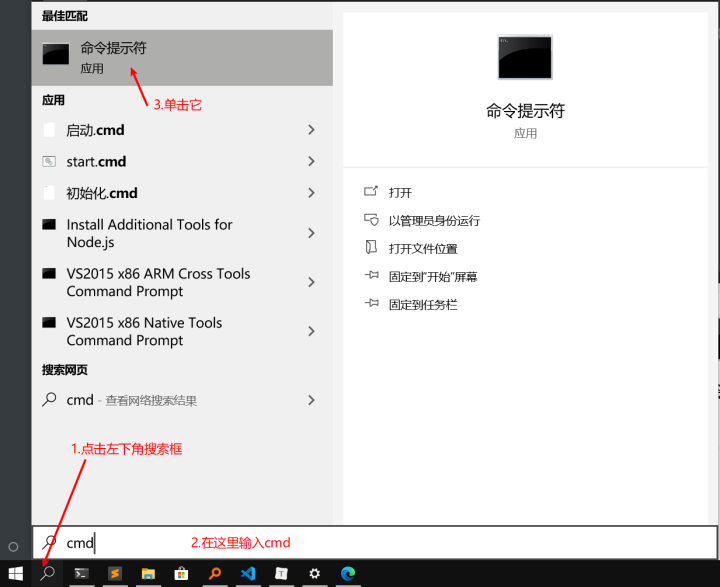This screenshot has width=720, height=587.
Task: Open File Explorer from taskbar
Action: tap(148, 573)
